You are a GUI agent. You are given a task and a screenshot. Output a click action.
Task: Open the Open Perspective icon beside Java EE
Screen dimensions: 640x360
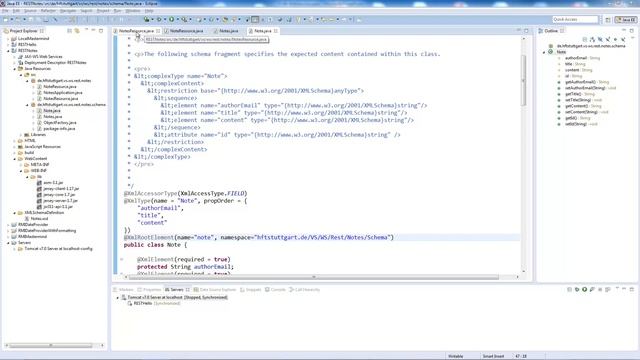pos(608,20)
